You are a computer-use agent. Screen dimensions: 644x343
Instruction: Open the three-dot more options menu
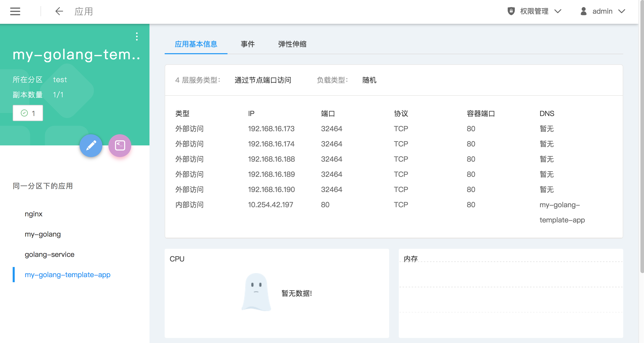coord(137,36)
